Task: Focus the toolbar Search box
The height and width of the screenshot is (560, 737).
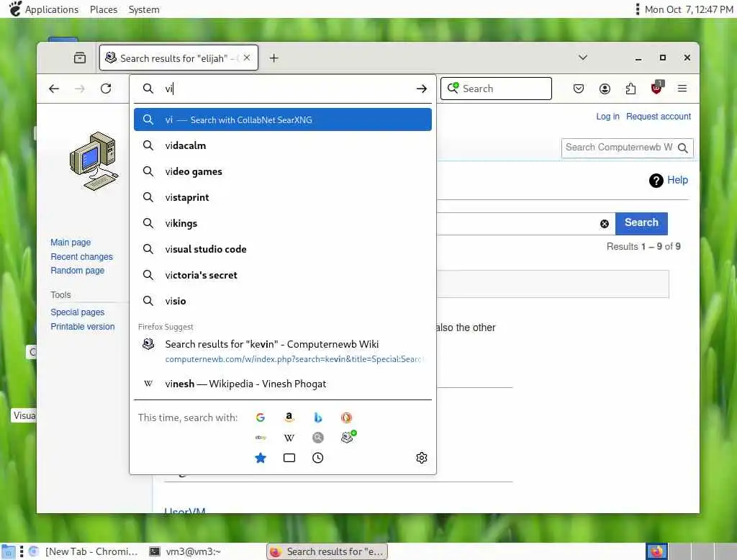Action: (x=496, y=89)
